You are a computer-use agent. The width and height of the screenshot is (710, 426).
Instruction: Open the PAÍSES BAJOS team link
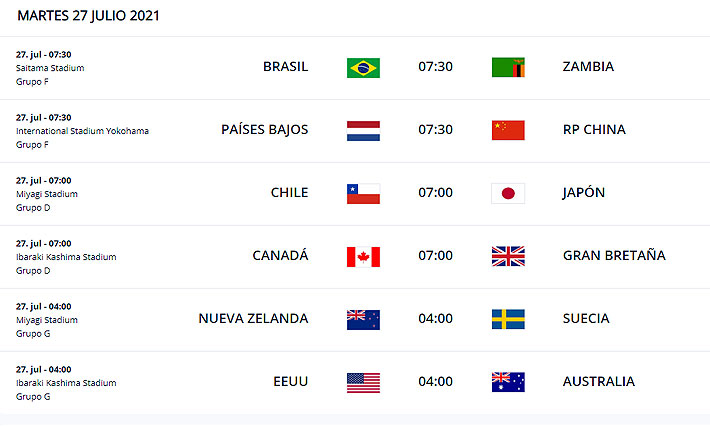point(264,130)
